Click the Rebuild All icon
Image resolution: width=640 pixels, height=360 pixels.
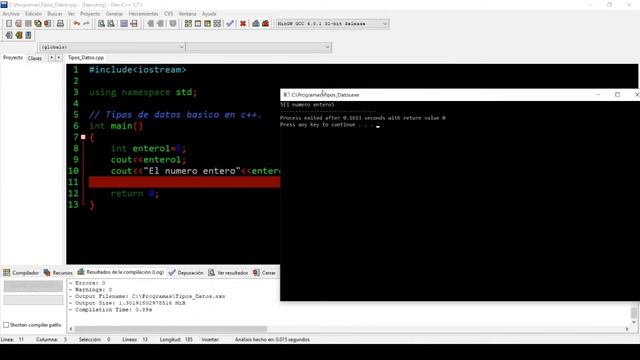(x=217, y=24)
